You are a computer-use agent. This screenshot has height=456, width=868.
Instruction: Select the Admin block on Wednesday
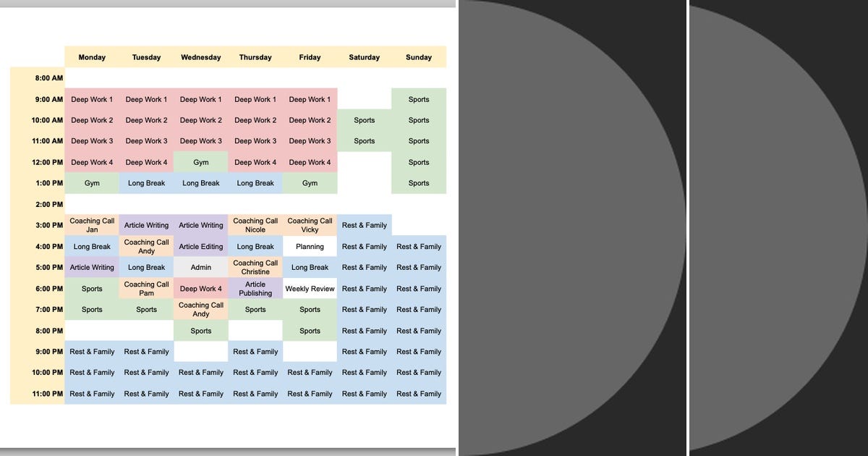(x=200, y=267)
